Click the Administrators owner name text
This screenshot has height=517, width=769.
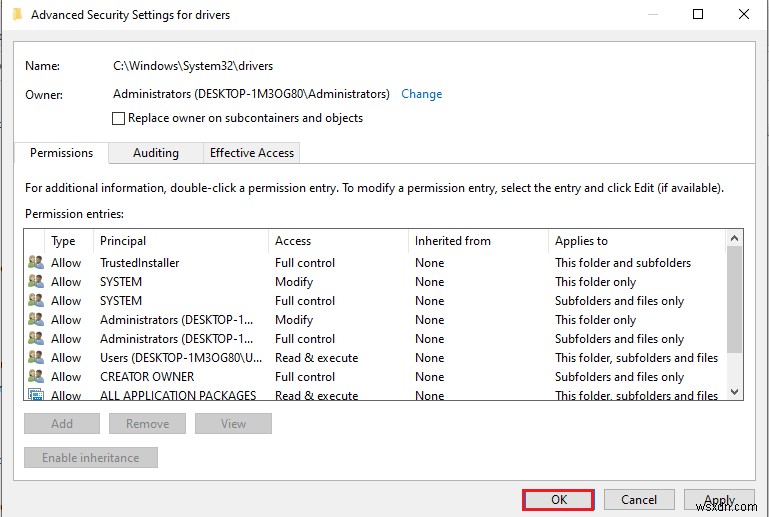251,94
